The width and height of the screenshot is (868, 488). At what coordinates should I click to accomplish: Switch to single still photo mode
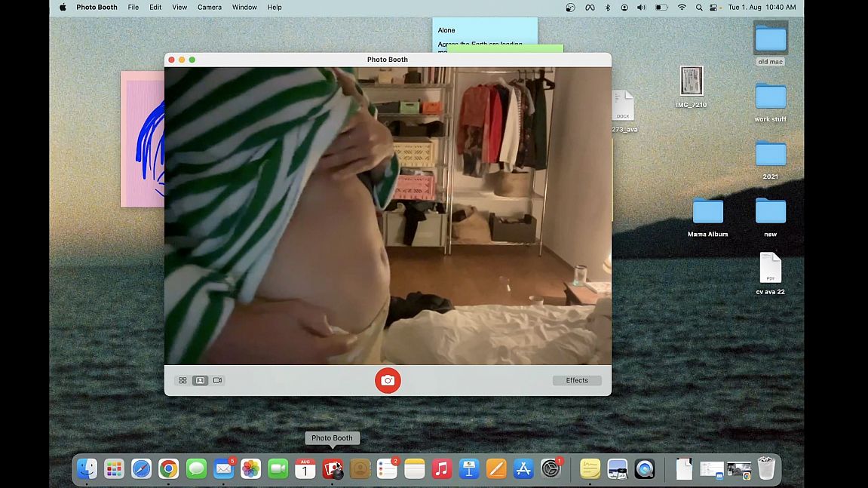[x=200, y=380]
